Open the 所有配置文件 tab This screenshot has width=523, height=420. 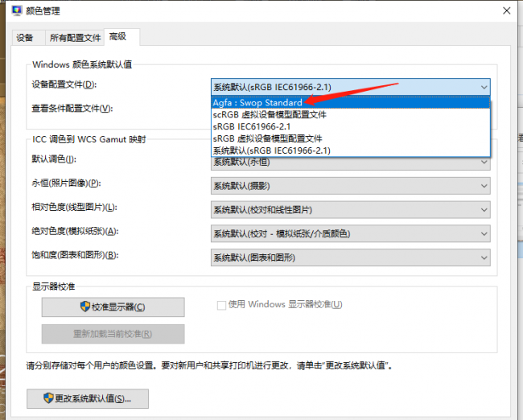tap(75, 38)
